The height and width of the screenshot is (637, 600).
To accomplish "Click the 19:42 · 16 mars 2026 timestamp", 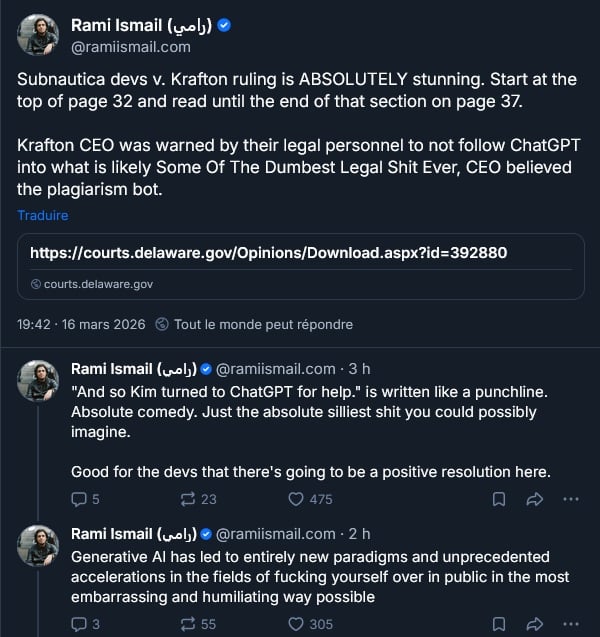I will (x=82, y=324).
